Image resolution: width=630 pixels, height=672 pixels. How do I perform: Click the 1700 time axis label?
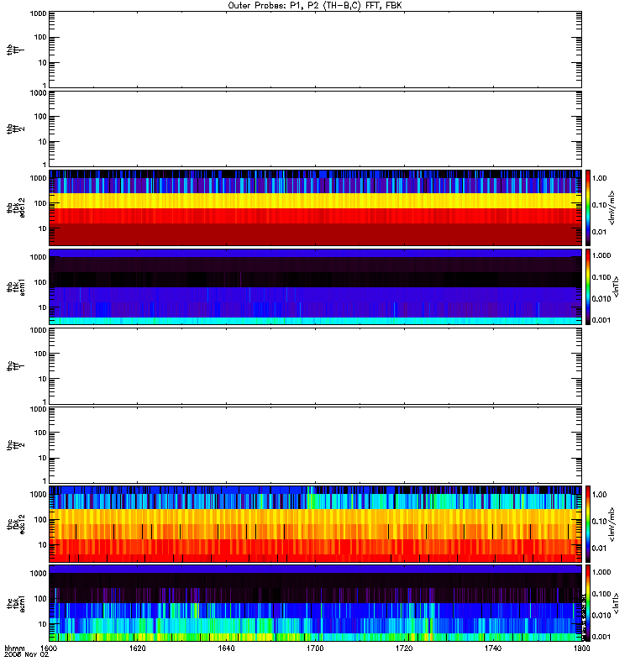[315, 648]
